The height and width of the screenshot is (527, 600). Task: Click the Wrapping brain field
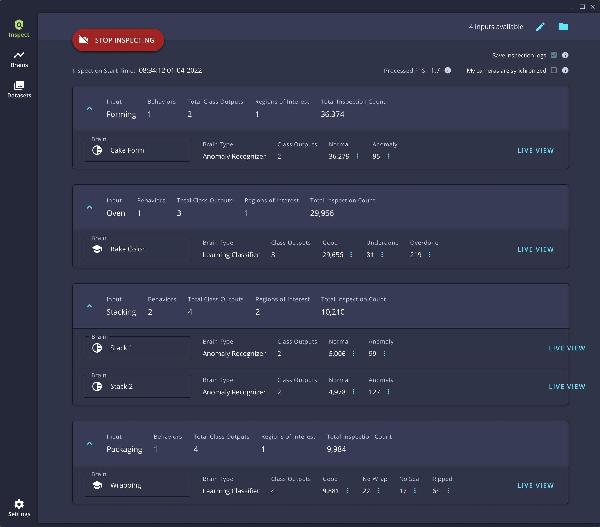pos(137,485)
